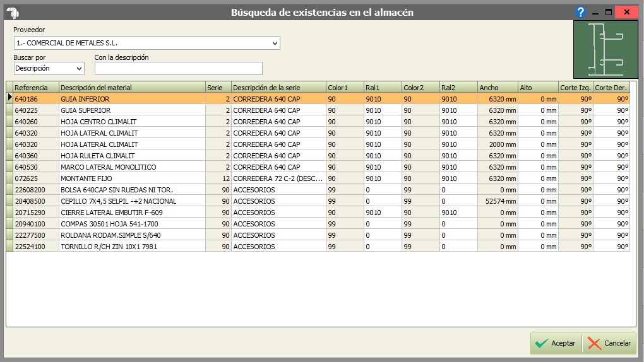Click the 52574 mm Ancho cell
This screenshot has height=362, width=644.
click(498, 201)
